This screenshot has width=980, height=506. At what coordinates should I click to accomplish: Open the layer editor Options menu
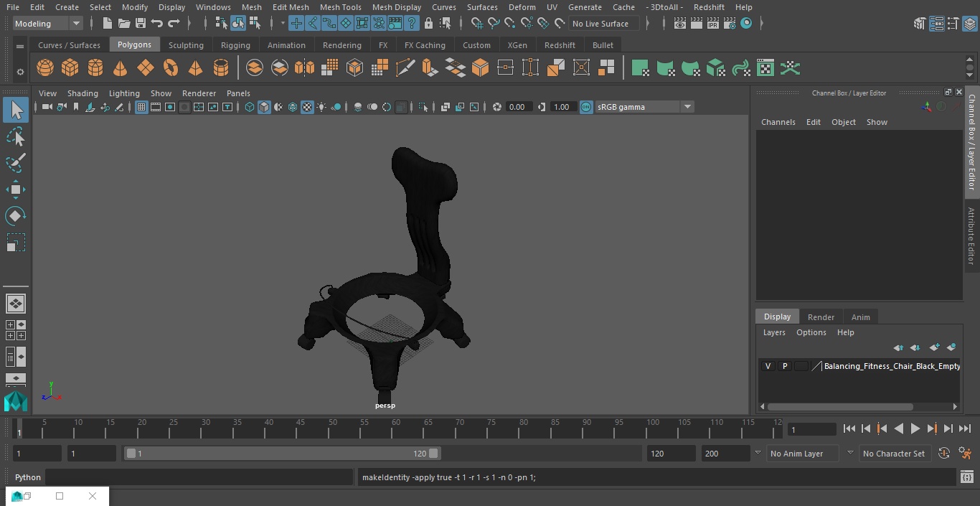[811, 332]
